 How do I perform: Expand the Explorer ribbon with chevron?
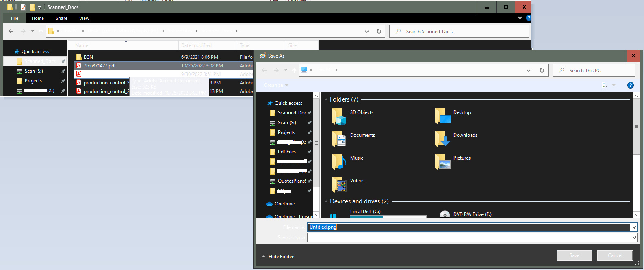[520, 18]
